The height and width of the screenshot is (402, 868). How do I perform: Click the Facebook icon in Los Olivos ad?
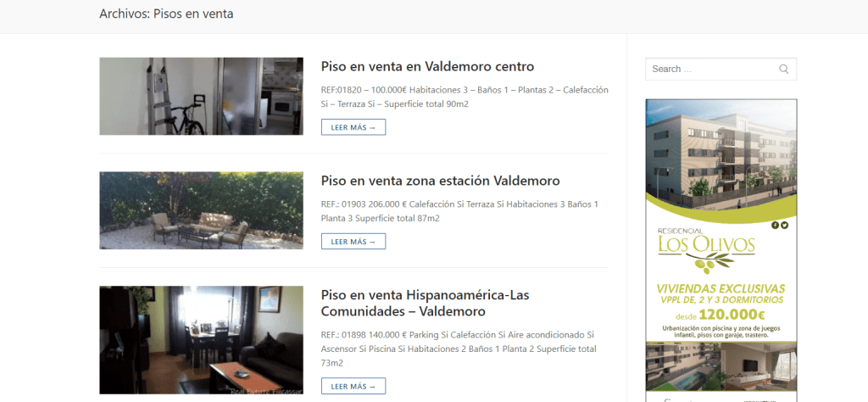(775, 225)
